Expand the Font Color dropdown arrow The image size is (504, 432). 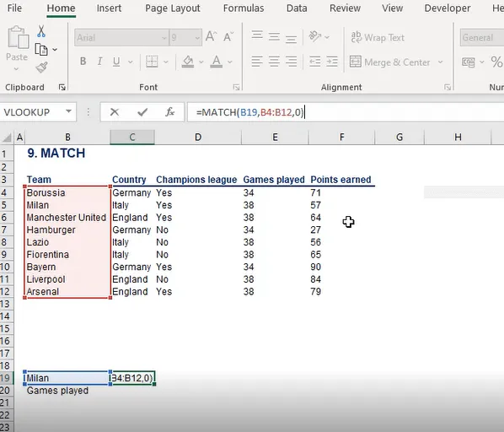(x=230, y=62)
